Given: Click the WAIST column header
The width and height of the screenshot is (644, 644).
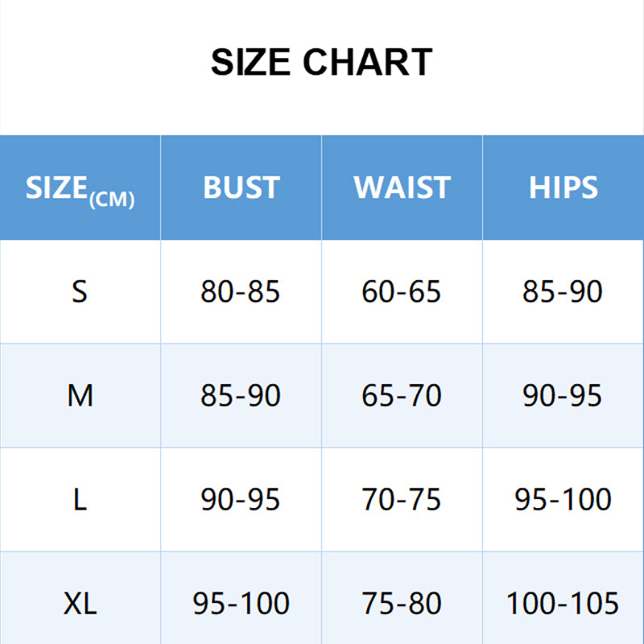Looking at the screenshot, I should 402,188.
